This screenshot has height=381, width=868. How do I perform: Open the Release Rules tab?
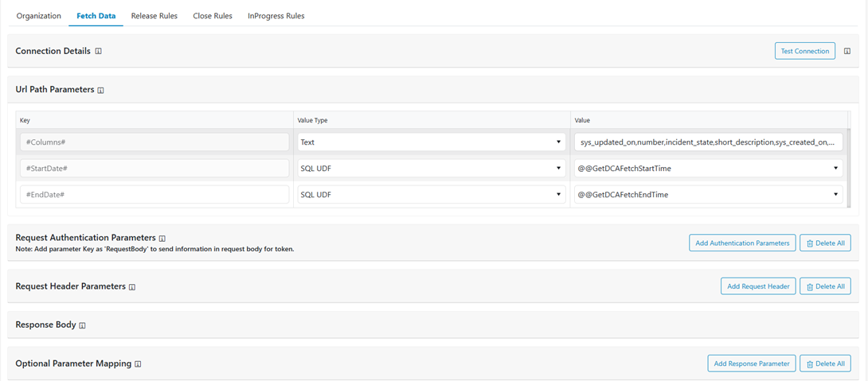pos(154,16)
